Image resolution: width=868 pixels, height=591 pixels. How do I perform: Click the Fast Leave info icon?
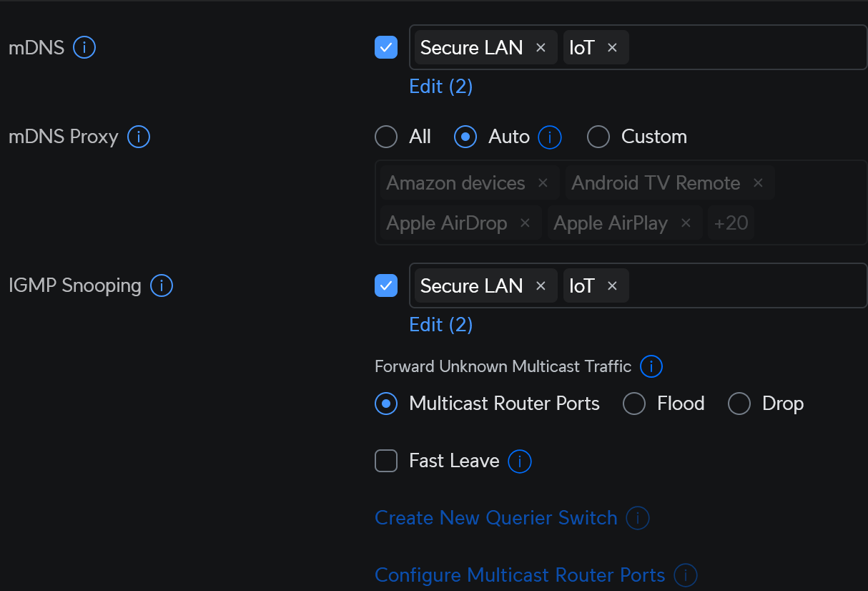tap(520, 461)
